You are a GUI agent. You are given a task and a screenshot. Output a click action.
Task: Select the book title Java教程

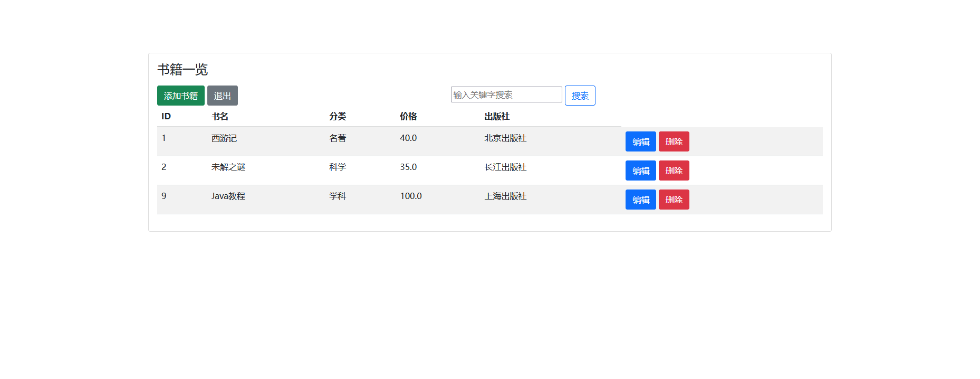228,196
